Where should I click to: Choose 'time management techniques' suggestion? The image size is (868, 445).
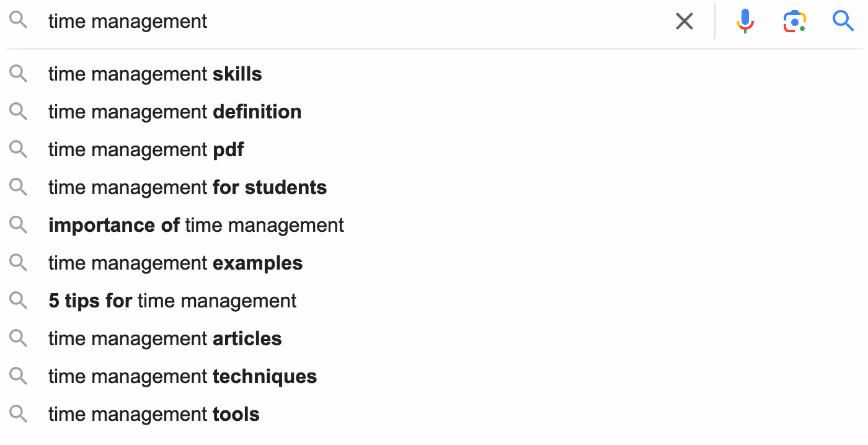[434, 377]
